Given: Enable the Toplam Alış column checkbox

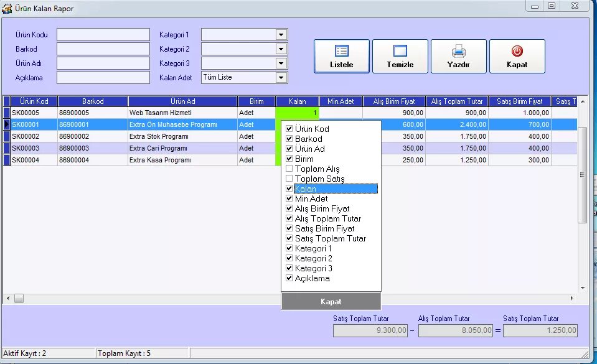Looking at the screenshot, I should (289, 168).
